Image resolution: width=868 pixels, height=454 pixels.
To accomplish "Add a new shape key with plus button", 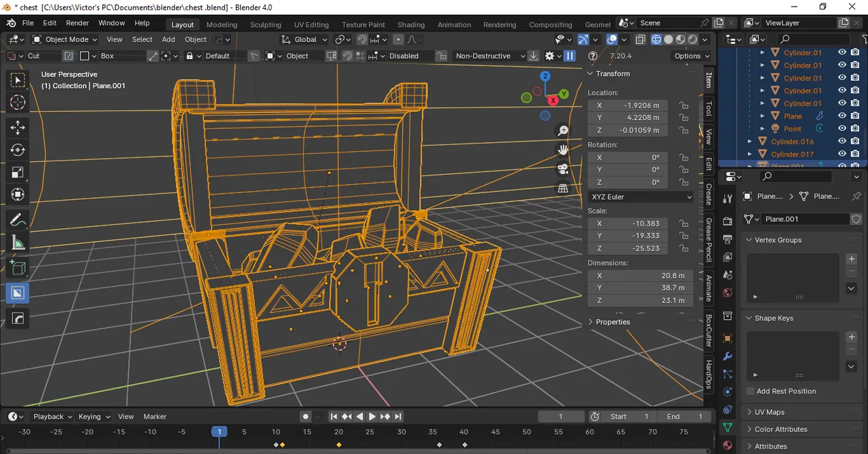I will (x=852, y=337).
